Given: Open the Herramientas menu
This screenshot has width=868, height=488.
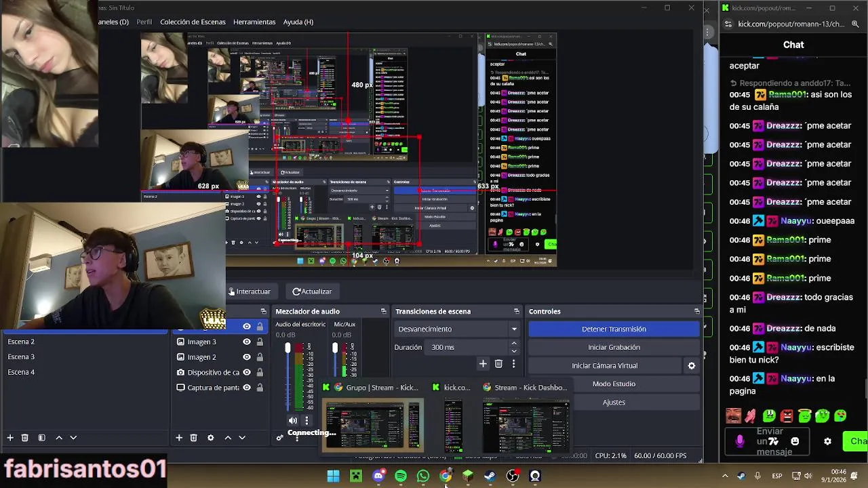Looking at the screenshot, I should click(254, 22).
